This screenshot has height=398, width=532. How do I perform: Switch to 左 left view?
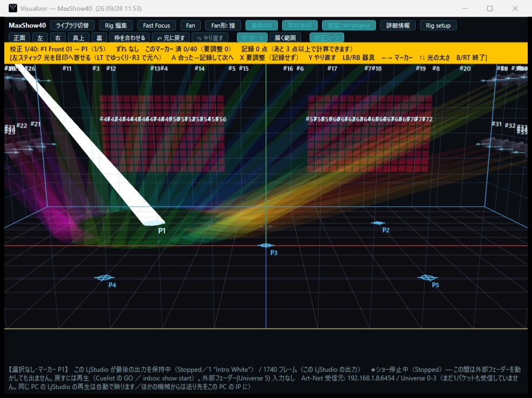(x=40, y=38)
